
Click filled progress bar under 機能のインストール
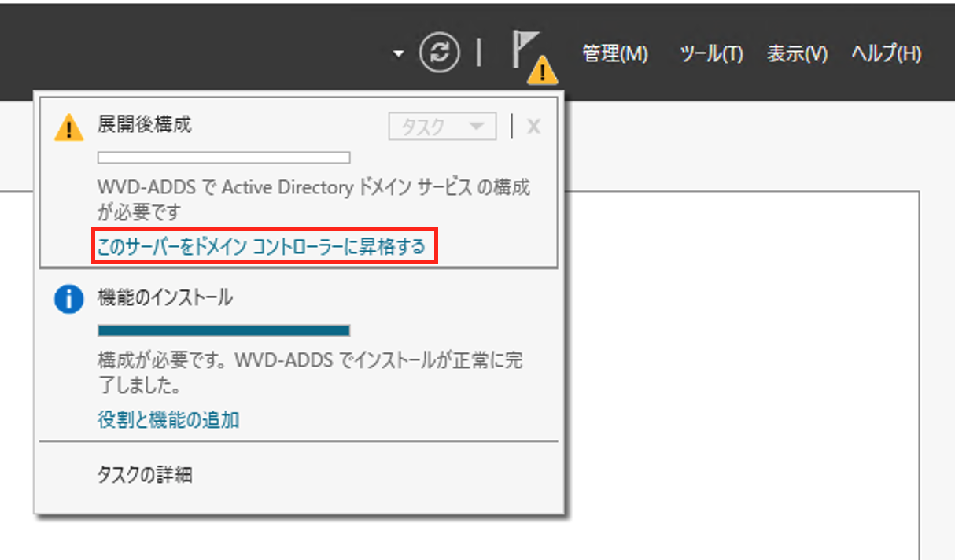coord(223,330)
